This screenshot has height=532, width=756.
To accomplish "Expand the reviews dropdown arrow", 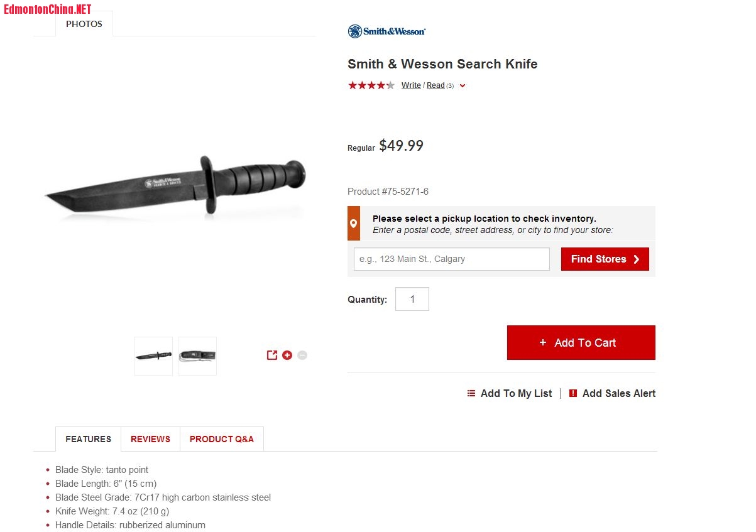I will (463, 86).
